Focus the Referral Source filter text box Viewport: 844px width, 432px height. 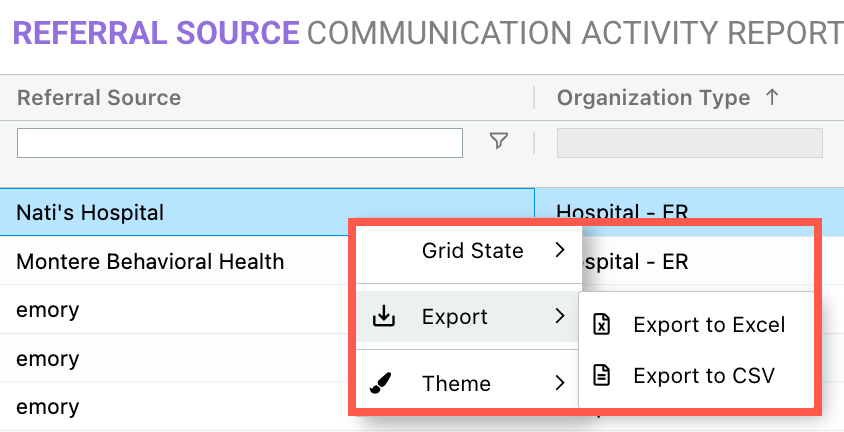click(x=240, y=142)
